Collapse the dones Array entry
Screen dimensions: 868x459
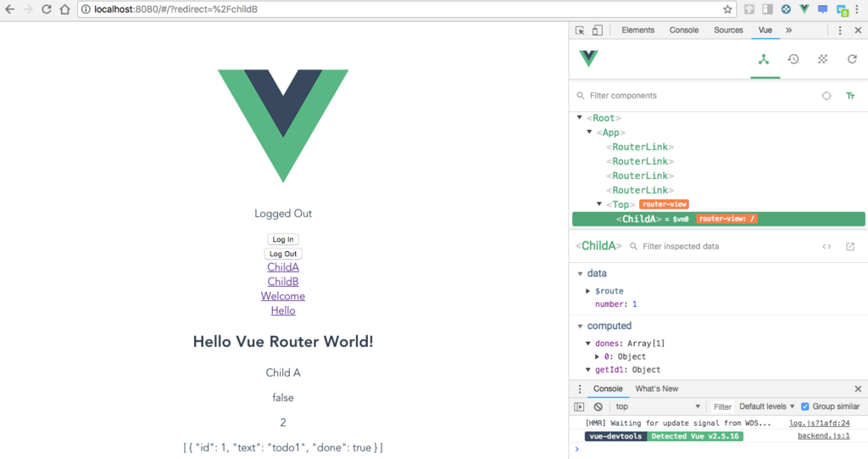(588, 343)
